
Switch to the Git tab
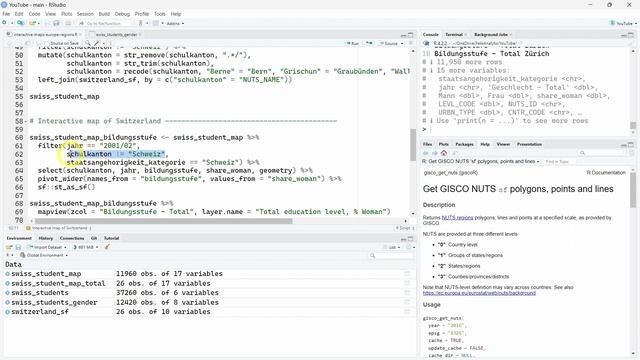(x=94, y=238)
